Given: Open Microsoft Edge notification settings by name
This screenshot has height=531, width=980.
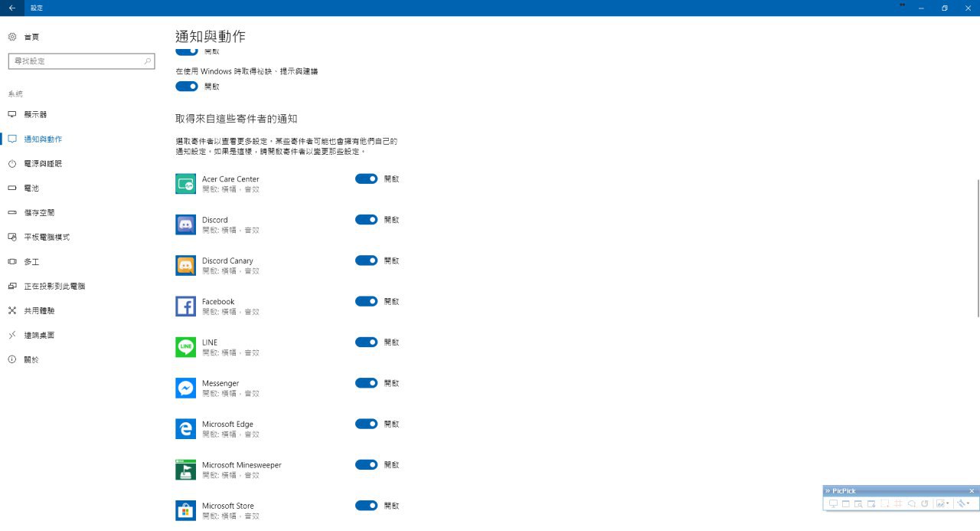Looking at the screenshot, I should (x=227, y=424).
